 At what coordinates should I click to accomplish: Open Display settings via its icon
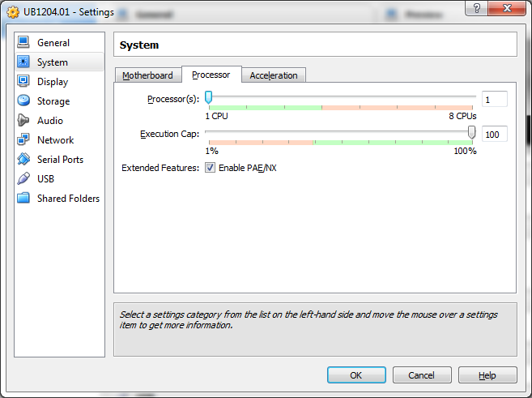(23, 81)
